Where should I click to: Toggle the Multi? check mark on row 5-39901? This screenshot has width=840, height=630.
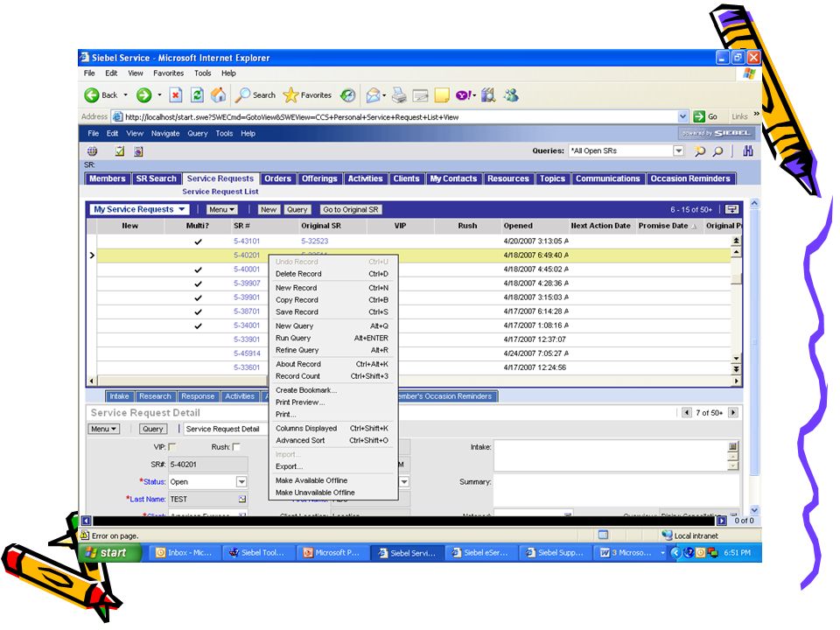[199, 297]
